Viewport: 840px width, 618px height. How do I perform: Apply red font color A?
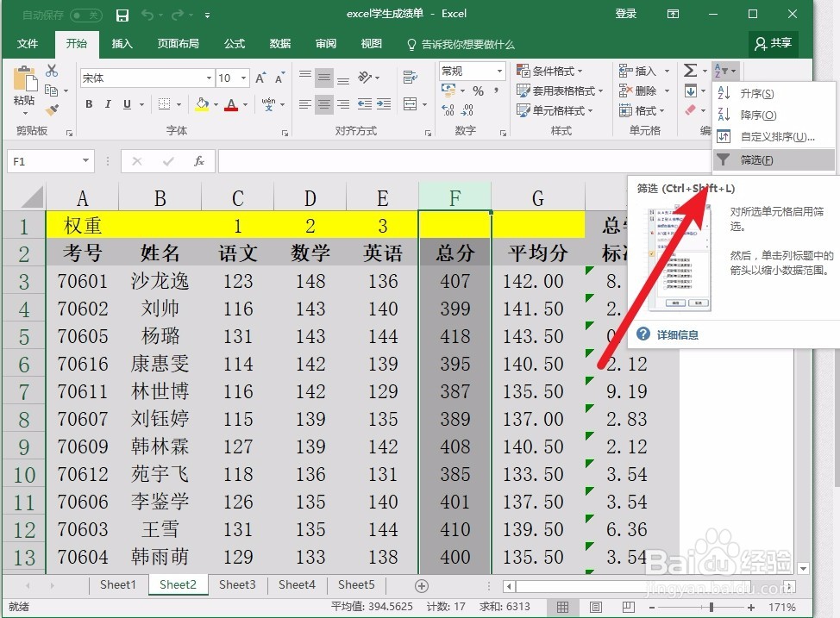[231, 104]
